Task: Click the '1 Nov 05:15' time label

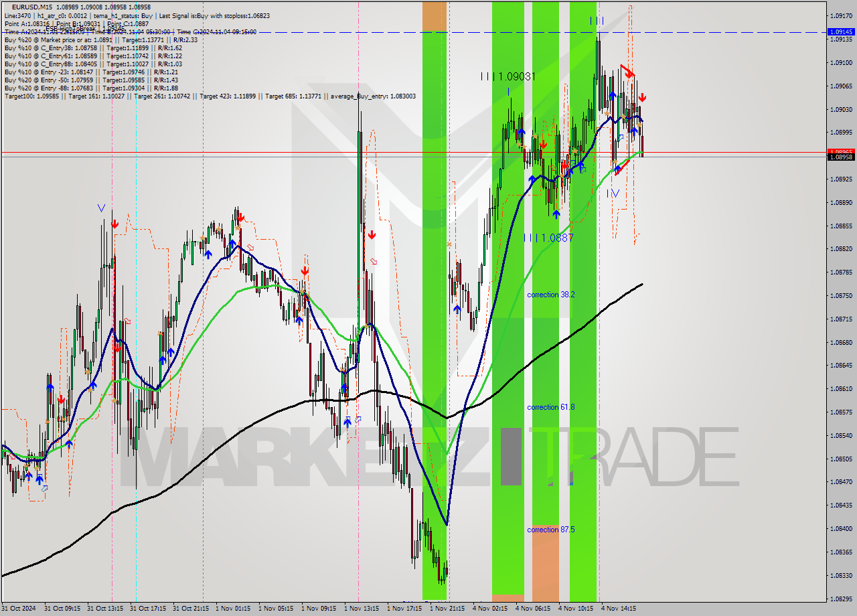Action: 276,609
